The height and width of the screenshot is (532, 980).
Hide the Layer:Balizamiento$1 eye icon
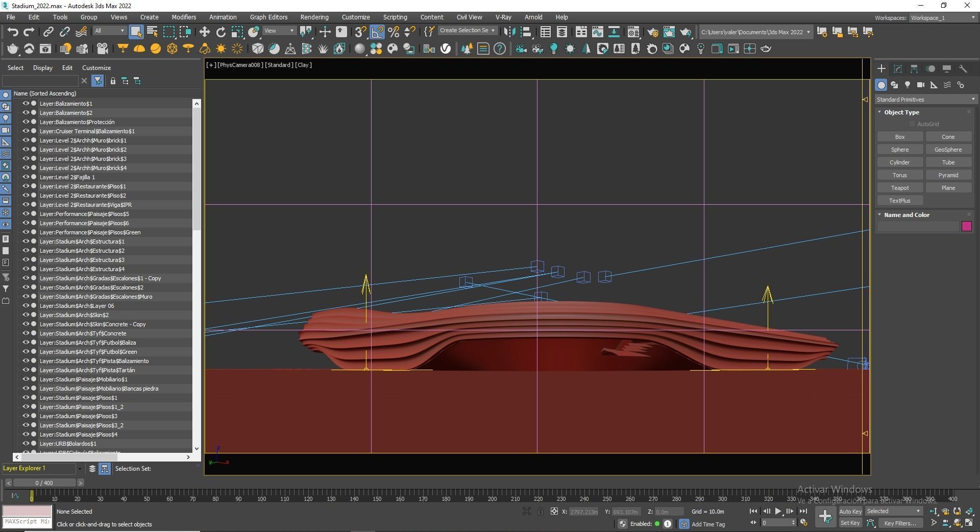tap(26, 104)
